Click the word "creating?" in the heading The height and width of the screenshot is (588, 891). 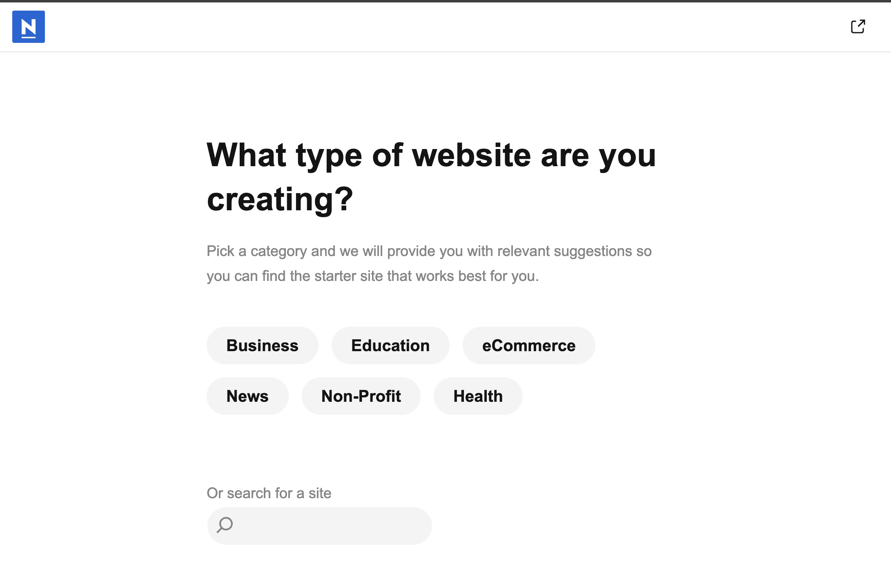pyautogui.click(x=280, y=199)
